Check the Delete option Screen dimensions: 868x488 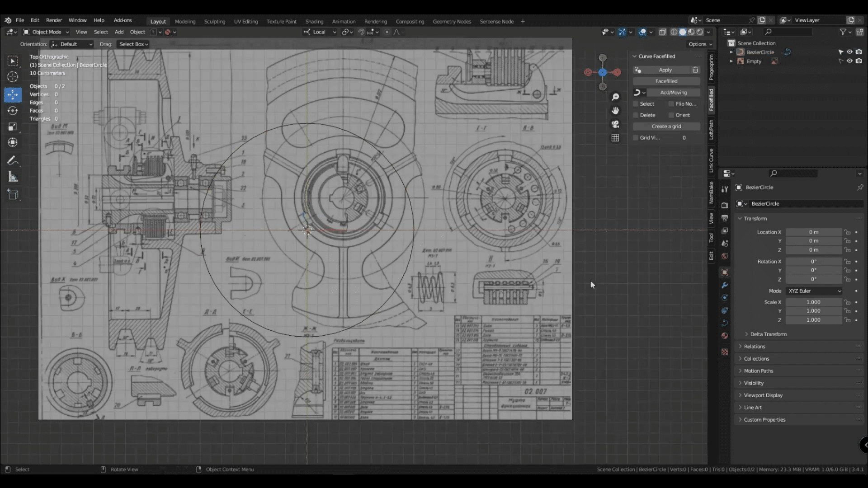(636, 115)
